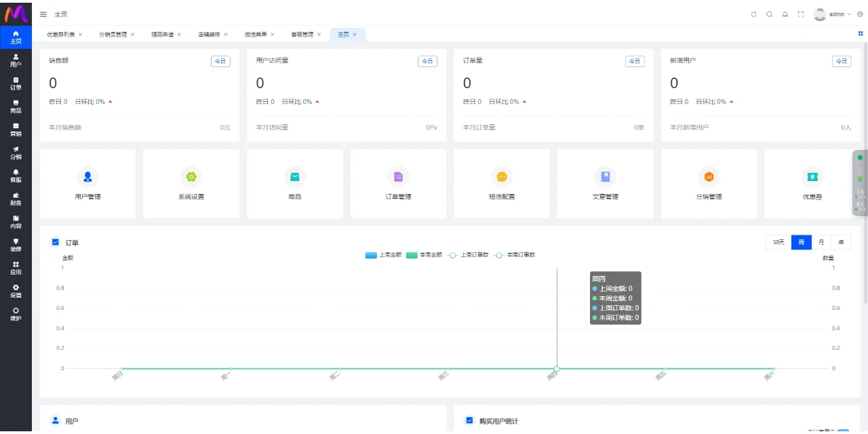Click the refresh icon in top bar
The width and height of the screenshot is (868, 434).
coord(753,14)
